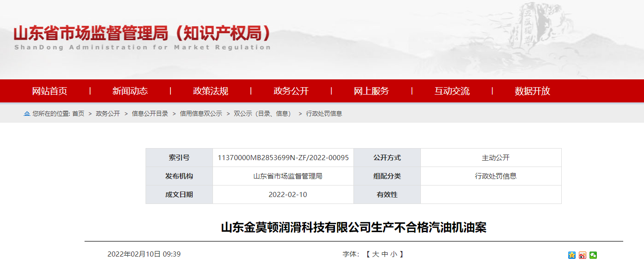Click the 成文日期 label cell
Screen dimensions: 644x263
click(x=179, y=195)
